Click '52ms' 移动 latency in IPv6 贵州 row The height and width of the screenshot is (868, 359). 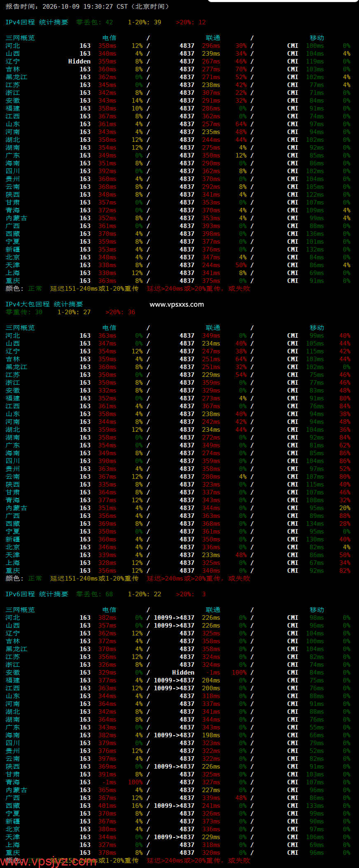pyautogui.click(x=317, y=751)
